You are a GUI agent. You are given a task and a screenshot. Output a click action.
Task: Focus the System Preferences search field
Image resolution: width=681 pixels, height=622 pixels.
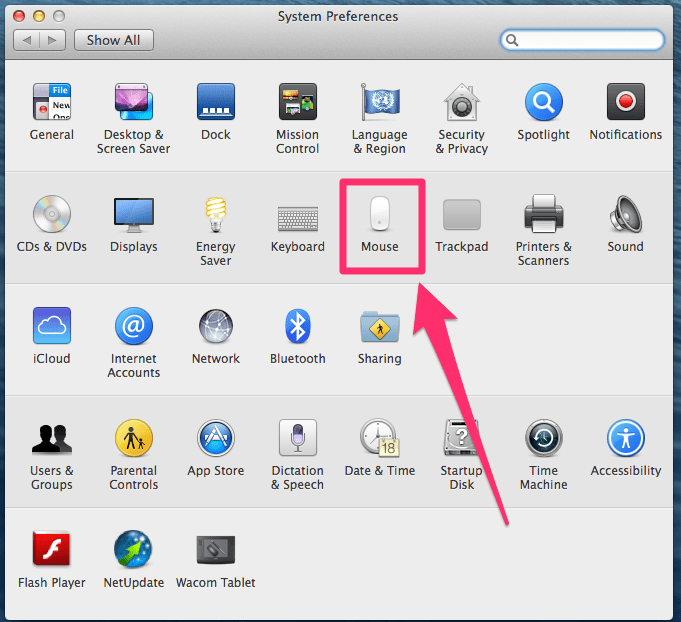[582, 40]
